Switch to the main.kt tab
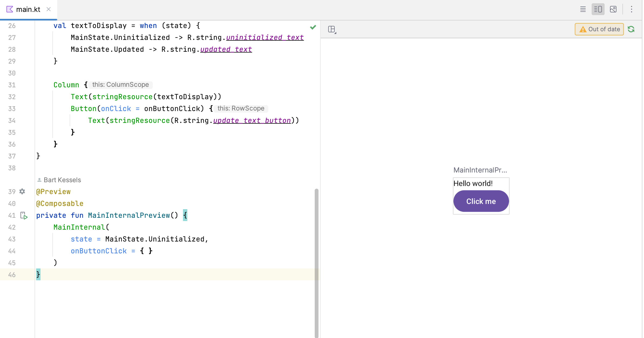644x338 pixels. point(28,9)
